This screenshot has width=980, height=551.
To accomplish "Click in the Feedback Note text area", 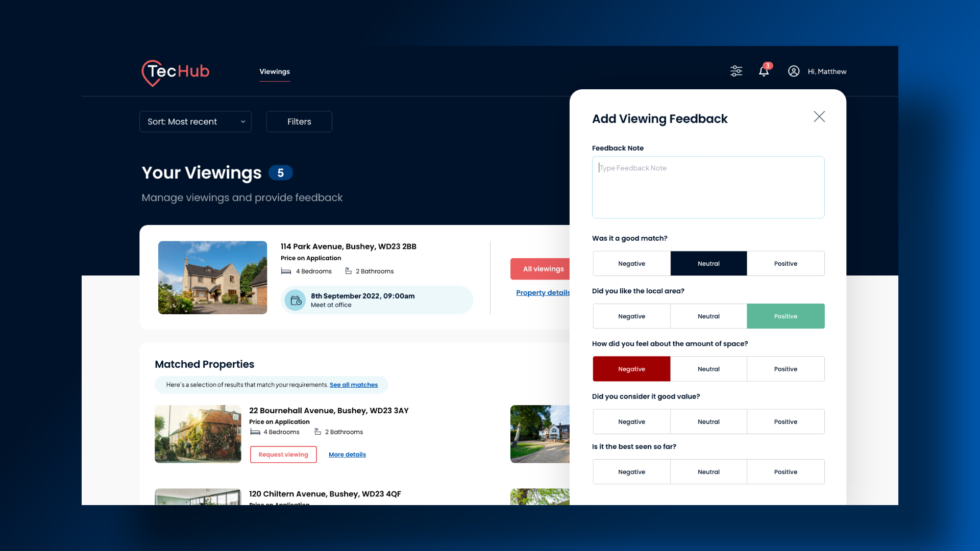I will point(708,187).
